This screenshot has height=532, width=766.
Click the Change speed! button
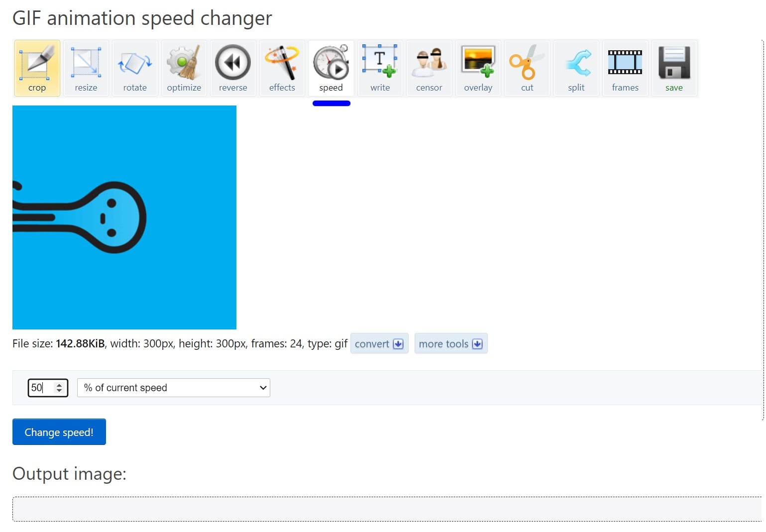click(59, 432)
